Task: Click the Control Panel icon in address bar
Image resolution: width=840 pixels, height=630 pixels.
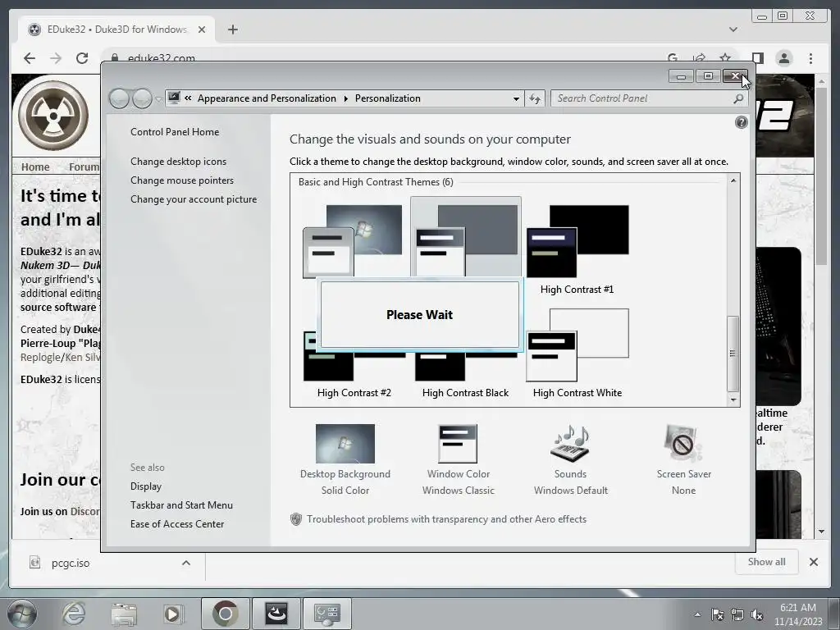Action: tap(174, 98)
